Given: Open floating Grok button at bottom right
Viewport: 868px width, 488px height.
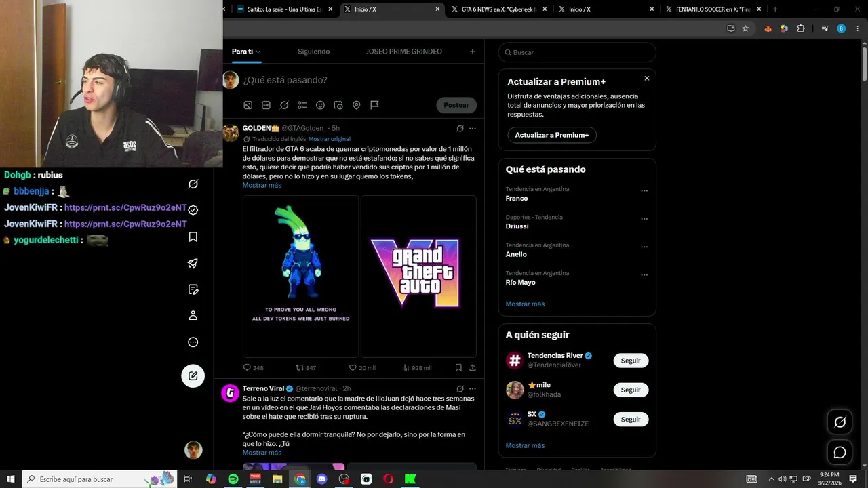Looking at the screenshot, I should pyautogui.click(x=840, y=422).
